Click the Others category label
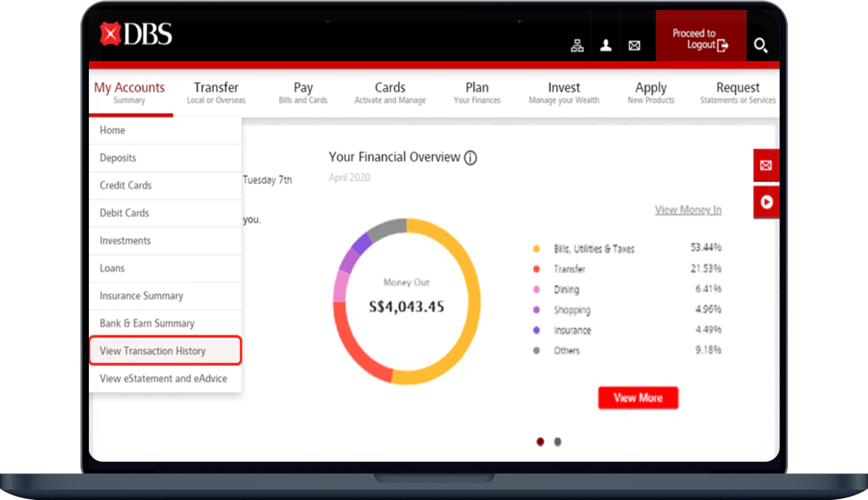 point(566,351)
